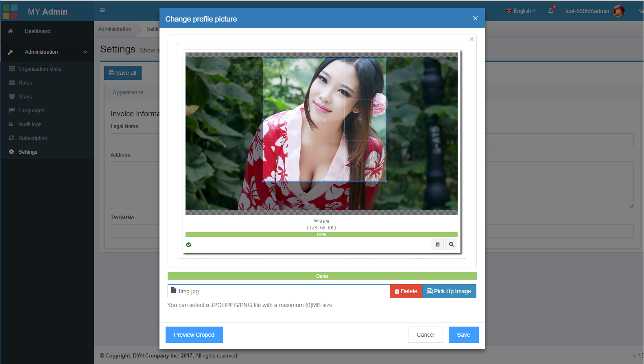The width and height of the screenshot is (644, 364).
Task: Click the Settings gear icon in sidebar
Action: [x=11, y=152]
